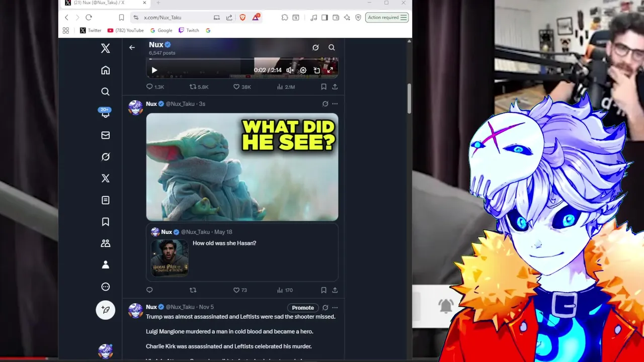
Task: Open Lists icon in the X sidebar
Action: point(105,200)
